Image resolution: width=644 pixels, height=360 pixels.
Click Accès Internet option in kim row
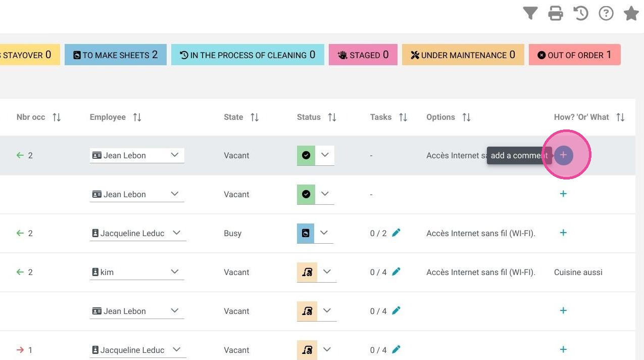(481, 272)
